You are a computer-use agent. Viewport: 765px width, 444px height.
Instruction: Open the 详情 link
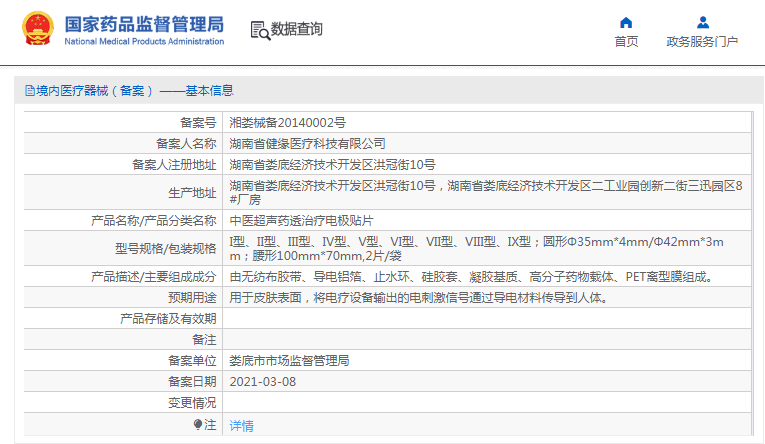(242, 426)
